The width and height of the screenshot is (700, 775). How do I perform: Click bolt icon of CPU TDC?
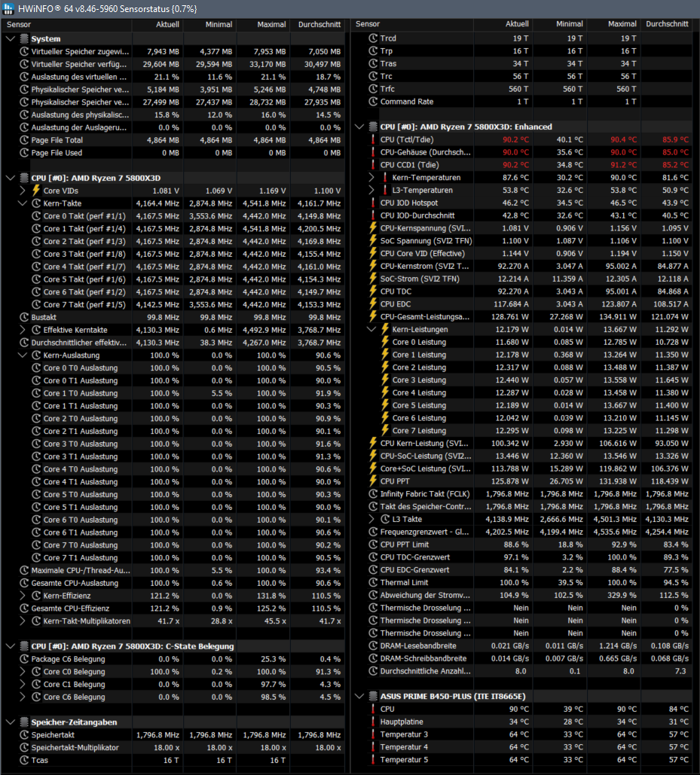(x=373, y=291)
